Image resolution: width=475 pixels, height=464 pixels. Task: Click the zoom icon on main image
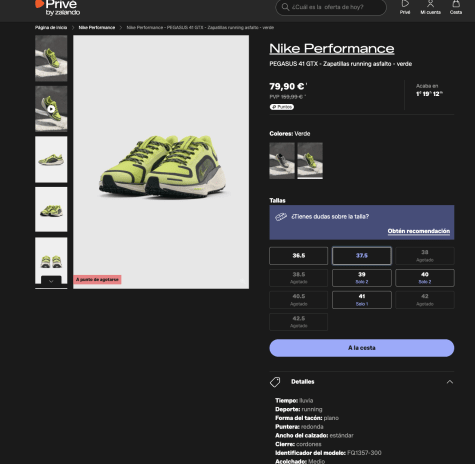click(x=243, y=281)
